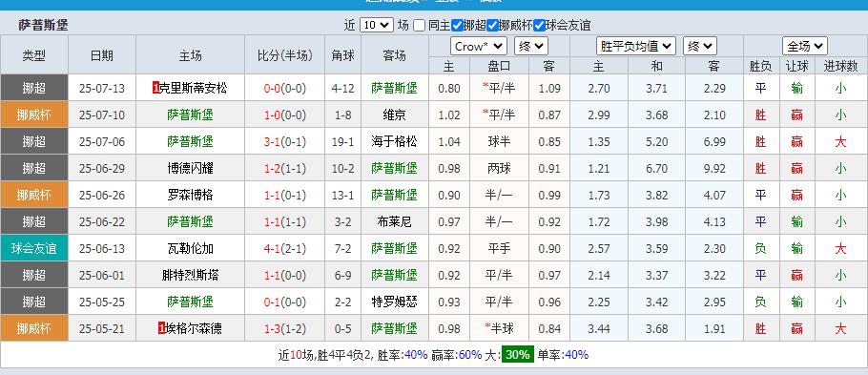
Task: Click score 0-0(0-0) of 25-07-13 match
Action: point(284,88)
